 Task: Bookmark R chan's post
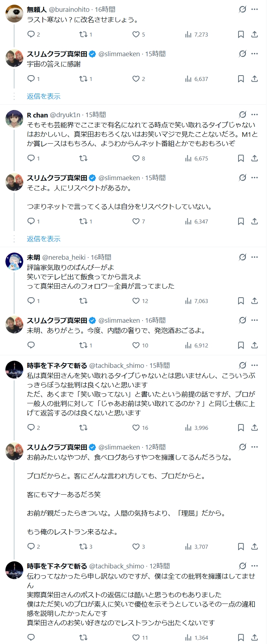coord(241,158)
